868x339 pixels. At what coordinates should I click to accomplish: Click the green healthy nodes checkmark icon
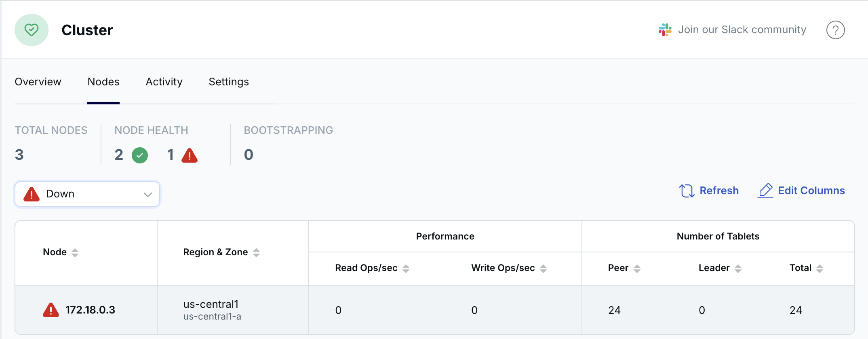coord(140,155)
